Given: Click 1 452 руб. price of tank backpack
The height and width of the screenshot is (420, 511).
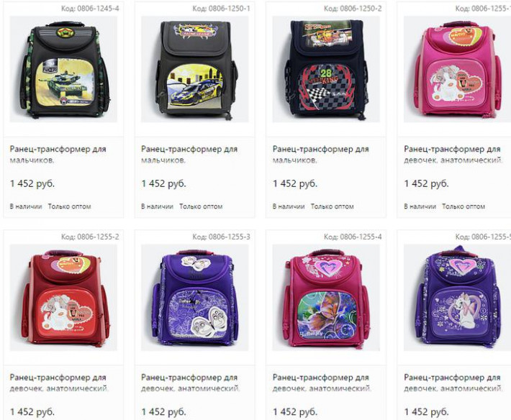Looking at the screenshot, I should 32,183.
